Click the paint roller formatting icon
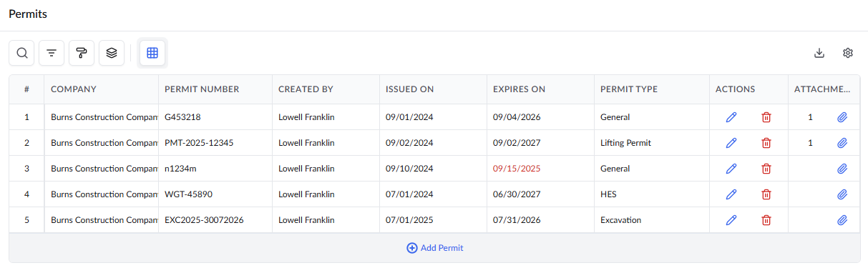 point(82,53)
